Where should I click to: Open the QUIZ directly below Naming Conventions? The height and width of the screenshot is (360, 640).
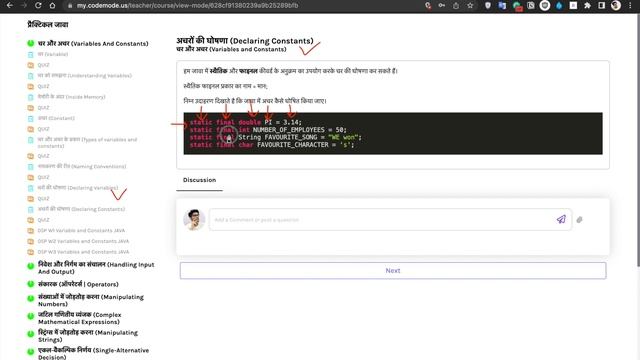[x=43, y=178]
